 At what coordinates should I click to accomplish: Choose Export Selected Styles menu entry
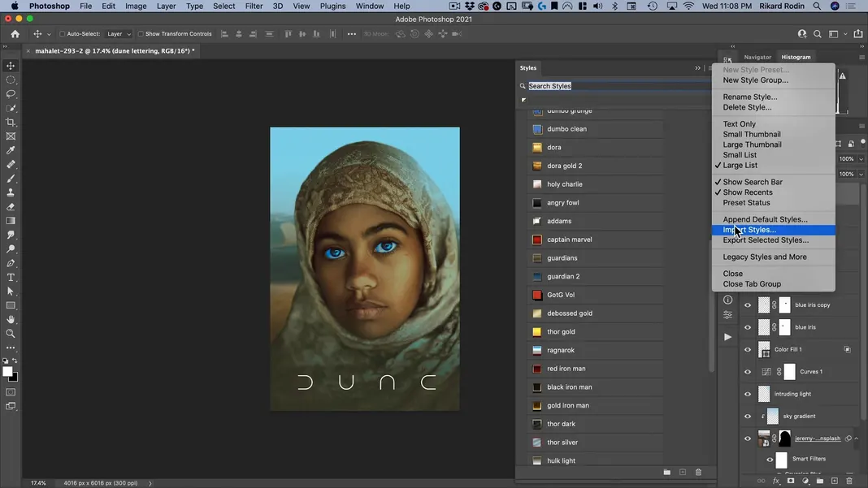point(774,240)
